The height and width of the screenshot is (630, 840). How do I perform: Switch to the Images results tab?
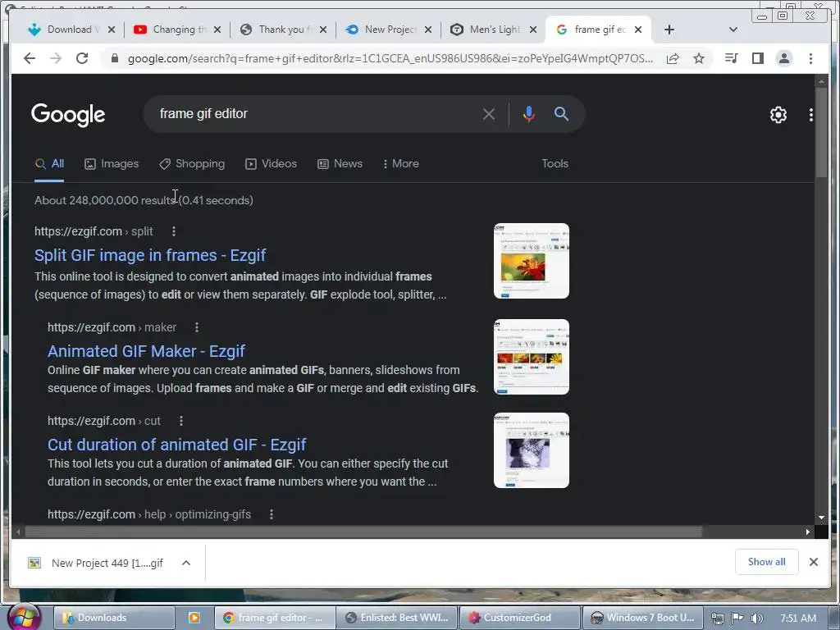[112, 164]
